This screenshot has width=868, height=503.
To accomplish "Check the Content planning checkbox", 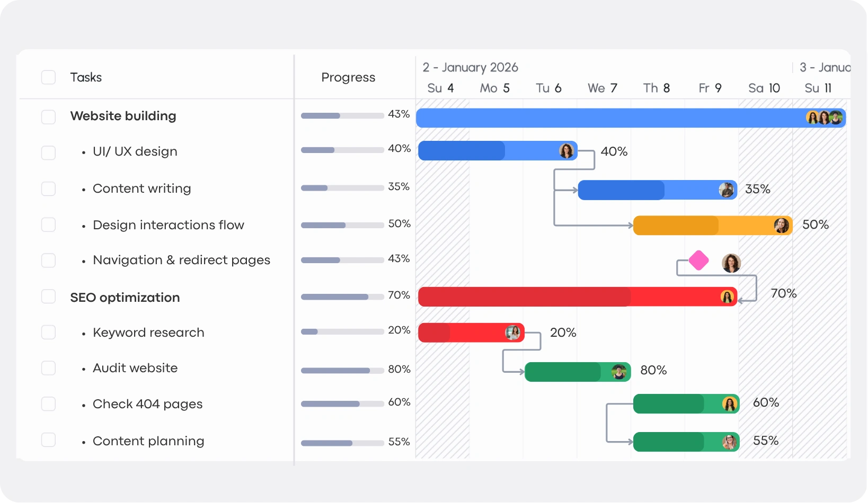I will point(48,440).
